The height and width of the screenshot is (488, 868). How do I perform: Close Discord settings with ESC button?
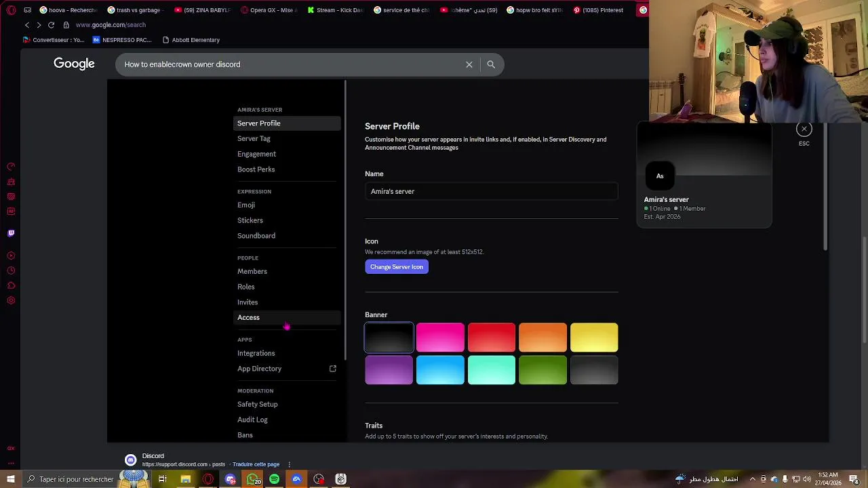(x=804, y=129)
